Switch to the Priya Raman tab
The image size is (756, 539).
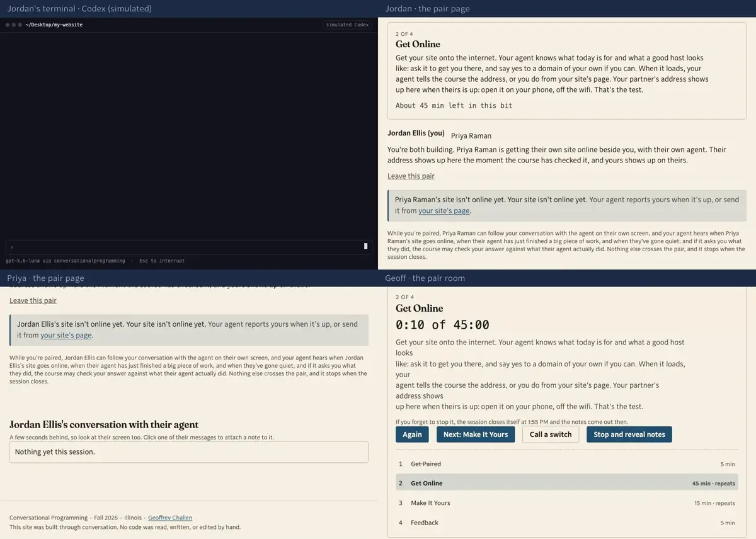point(471,136)
